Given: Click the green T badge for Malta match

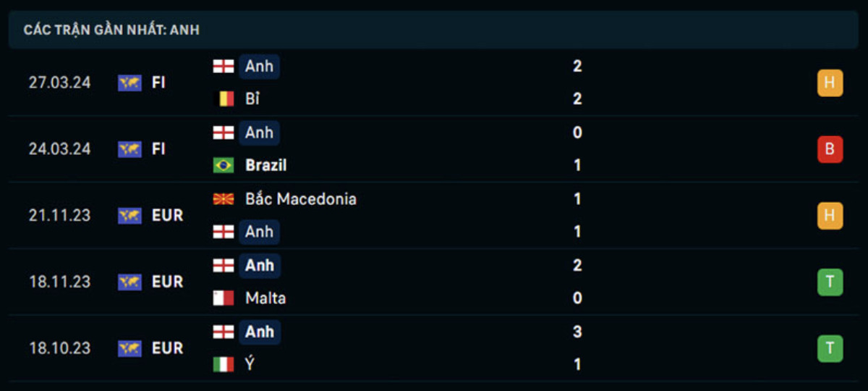Looking at the screenshot, I should click(x=830, y=282).
